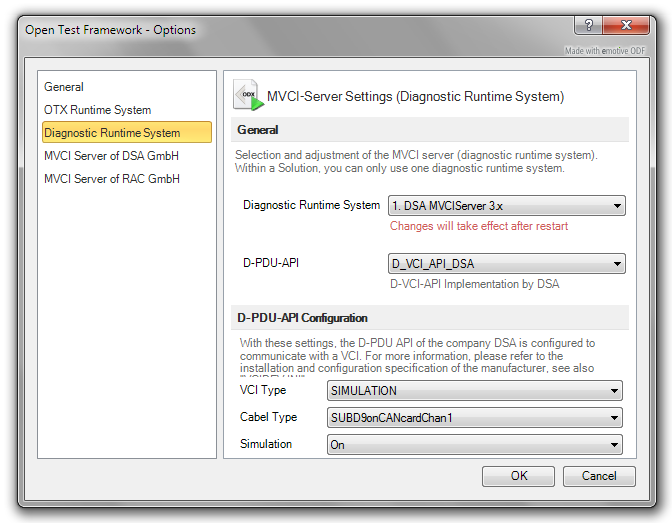Select General in the left list
This screenshot has height=523, width=672.
pos(64,87)
